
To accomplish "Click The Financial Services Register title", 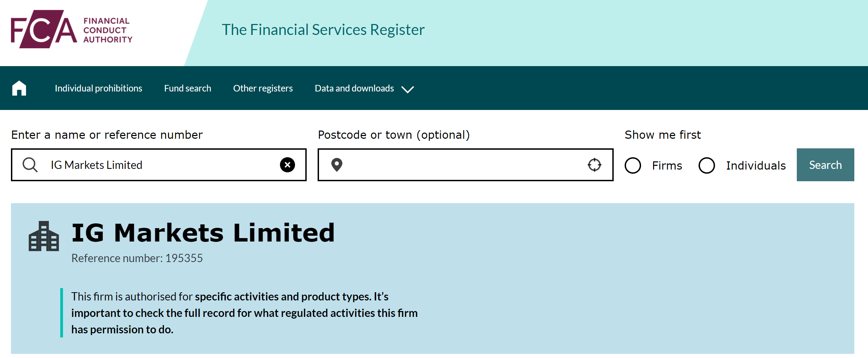I will [x=323, y=29].
